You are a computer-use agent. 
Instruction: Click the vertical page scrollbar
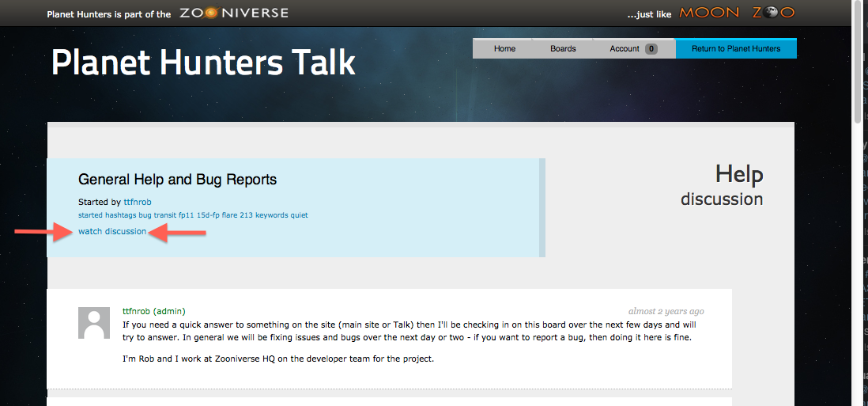(859, 63)
